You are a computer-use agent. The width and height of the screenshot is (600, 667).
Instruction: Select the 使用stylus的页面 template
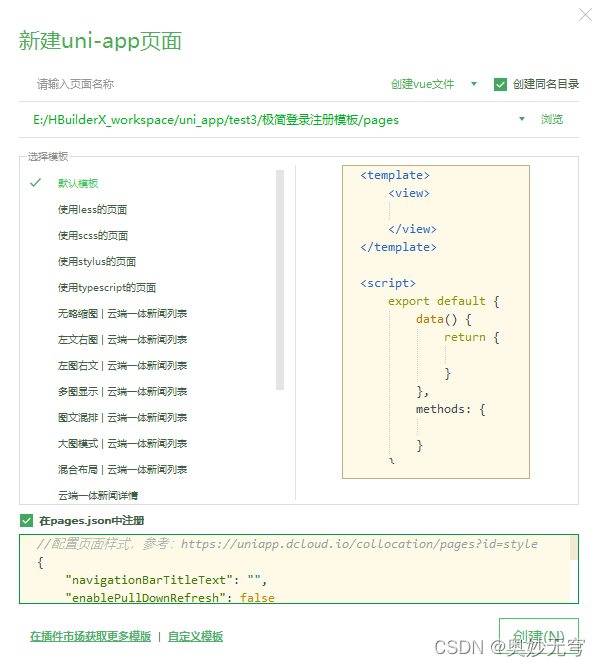[x=97, y=261]
